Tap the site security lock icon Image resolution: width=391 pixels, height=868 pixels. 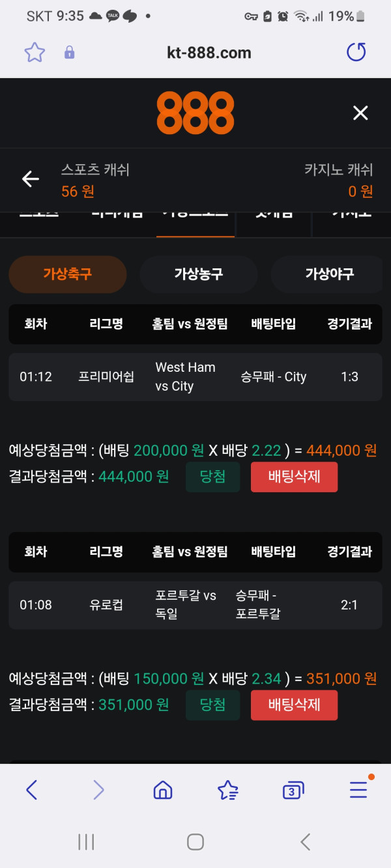pos(70,53)
